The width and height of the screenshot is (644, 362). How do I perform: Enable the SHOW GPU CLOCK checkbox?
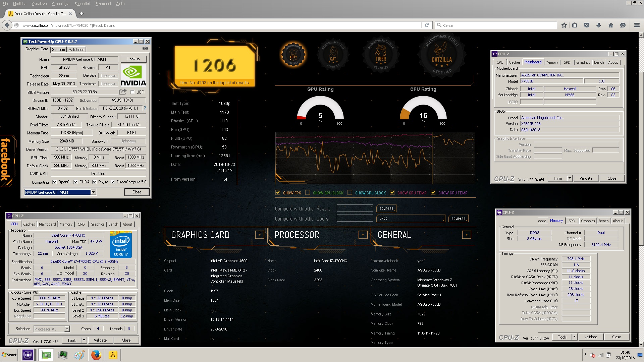tap(308, 193)
